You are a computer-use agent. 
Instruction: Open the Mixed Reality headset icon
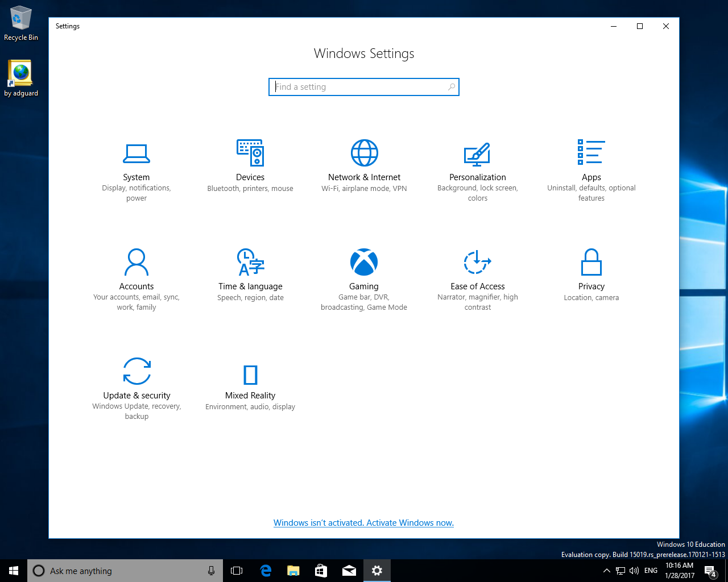[250, 375]
